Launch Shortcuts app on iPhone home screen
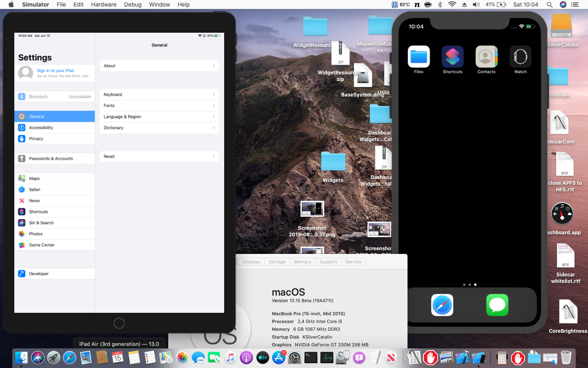588x368 pixels. [452, 56]
